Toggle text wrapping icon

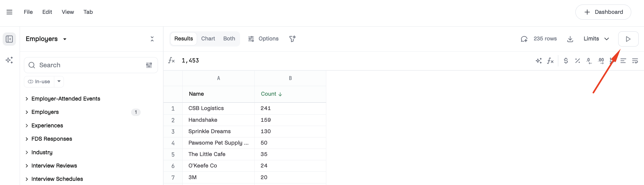[635, 61]
